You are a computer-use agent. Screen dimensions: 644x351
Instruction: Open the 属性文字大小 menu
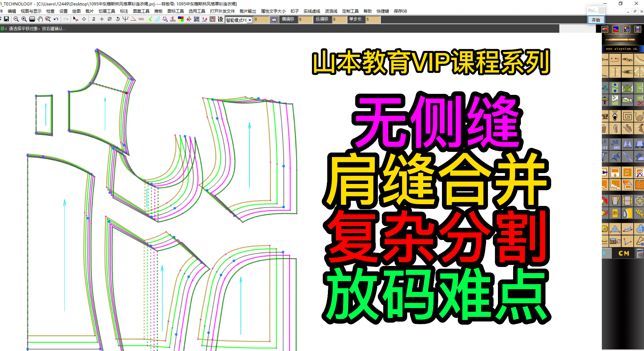click(273, 11)
